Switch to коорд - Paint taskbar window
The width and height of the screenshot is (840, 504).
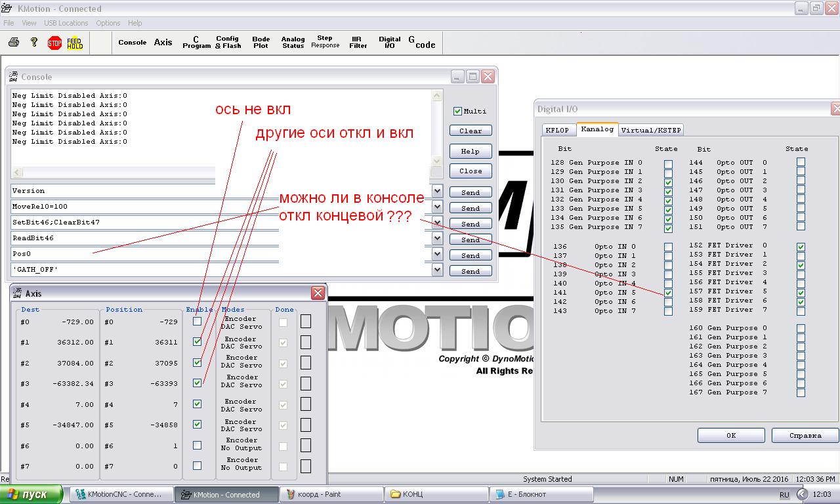[332, 494]
